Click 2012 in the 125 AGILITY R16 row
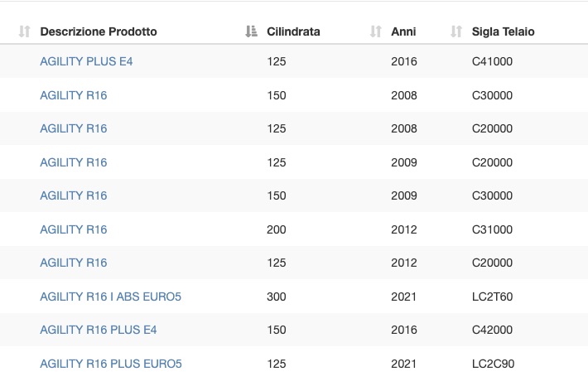588x386 pixels. 404,263
